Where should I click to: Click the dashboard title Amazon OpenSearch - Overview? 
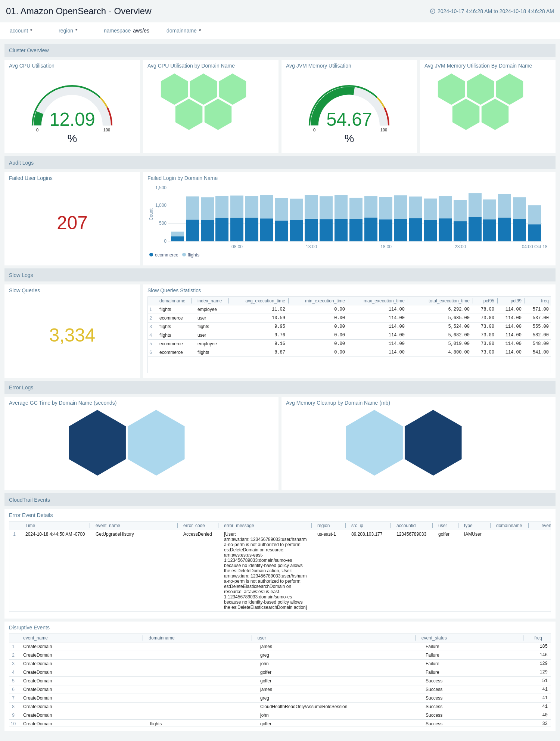click(79, 11)
